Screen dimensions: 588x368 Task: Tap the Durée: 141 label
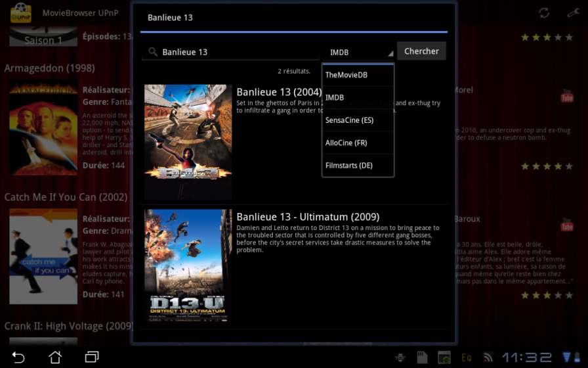click(x=103, y=294)
